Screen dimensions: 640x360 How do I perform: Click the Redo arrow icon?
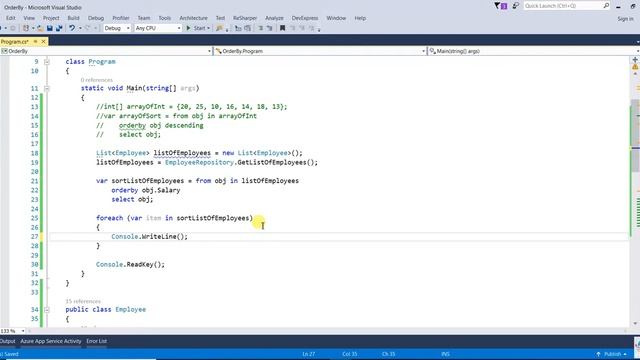coord(87,28)
